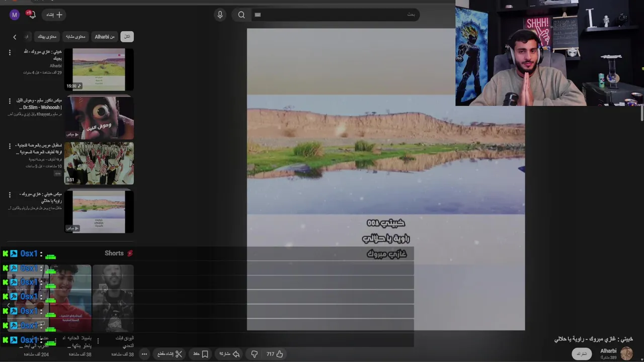Open the Alharbi channel under the first suggestion
The width and height of the screenshot is (644, 362).
56,66
